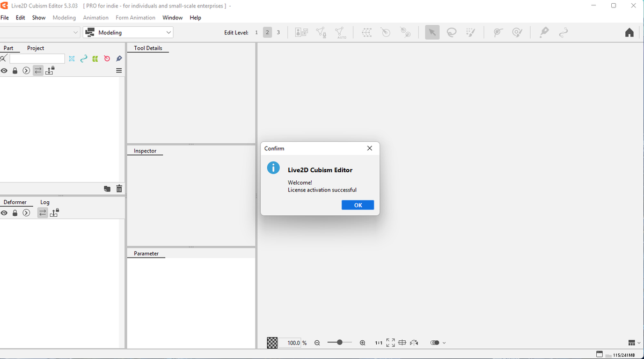Toggle the blue path filter icon
644x359 pixels.
point(83,58)
